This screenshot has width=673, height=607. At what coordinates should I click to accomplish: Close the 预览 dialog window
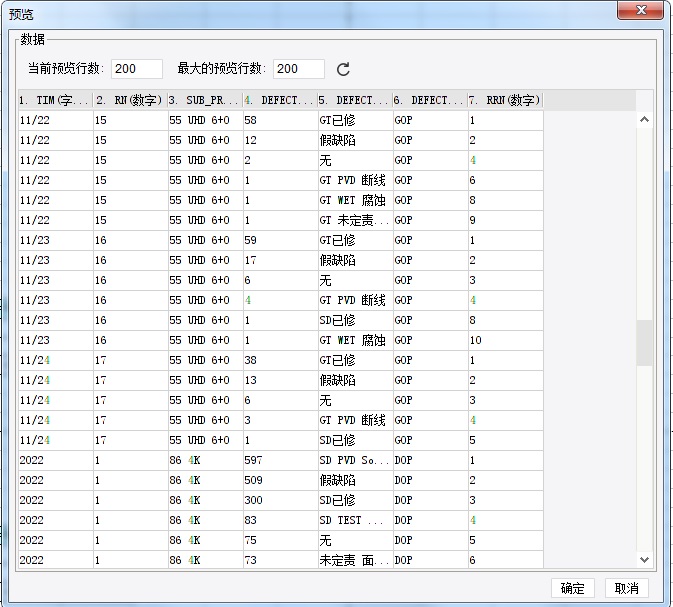(x=640, y=10)
